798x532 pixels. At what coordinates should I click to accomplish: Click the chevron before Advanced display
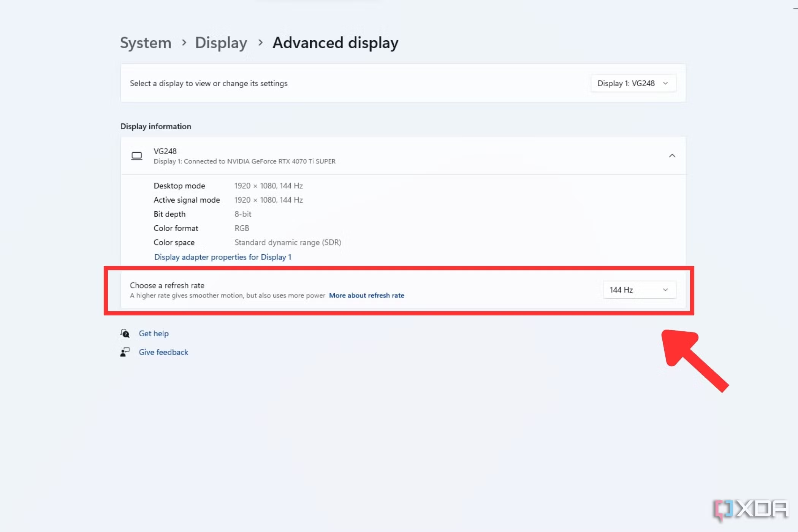tap(260, 43)
